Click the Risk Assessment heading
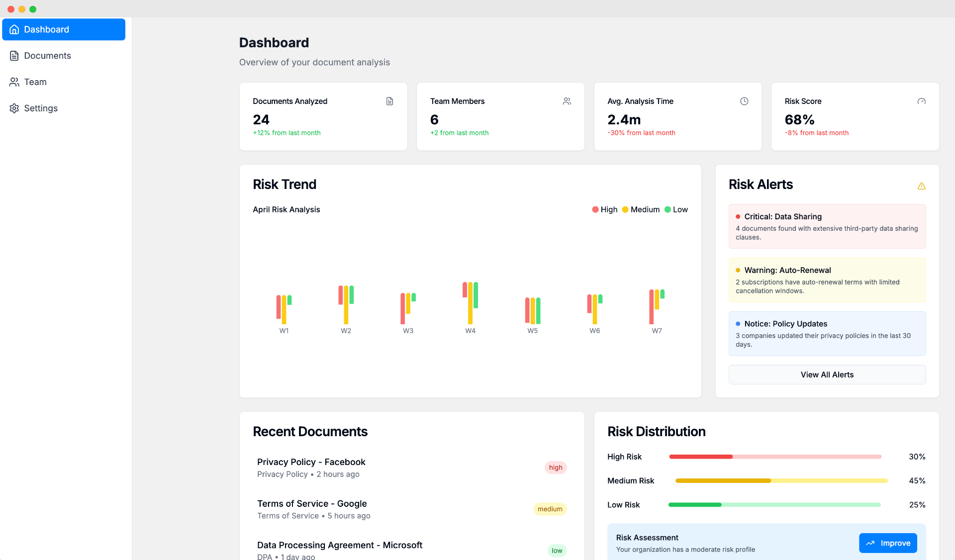 click(x=647, y=538)
